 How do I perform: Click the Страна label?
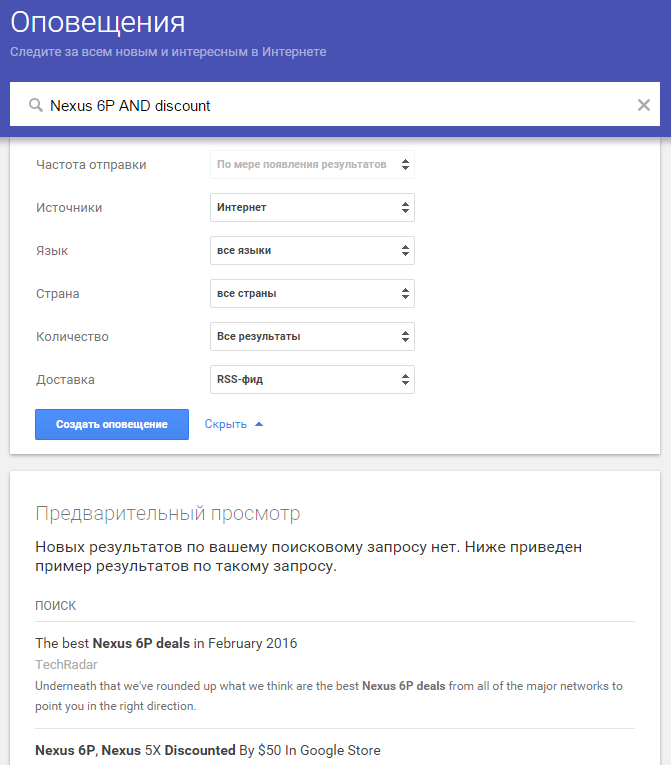point(58,294)
